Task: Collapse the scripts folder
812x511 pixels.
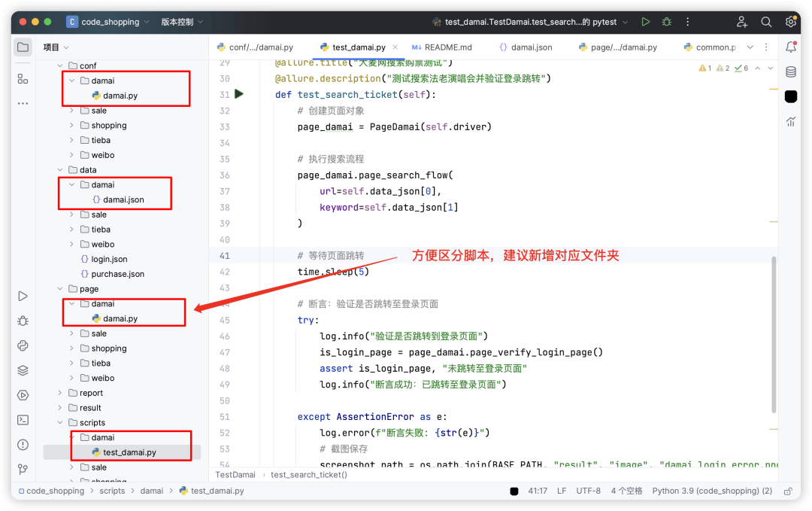Action: point(60,422)
